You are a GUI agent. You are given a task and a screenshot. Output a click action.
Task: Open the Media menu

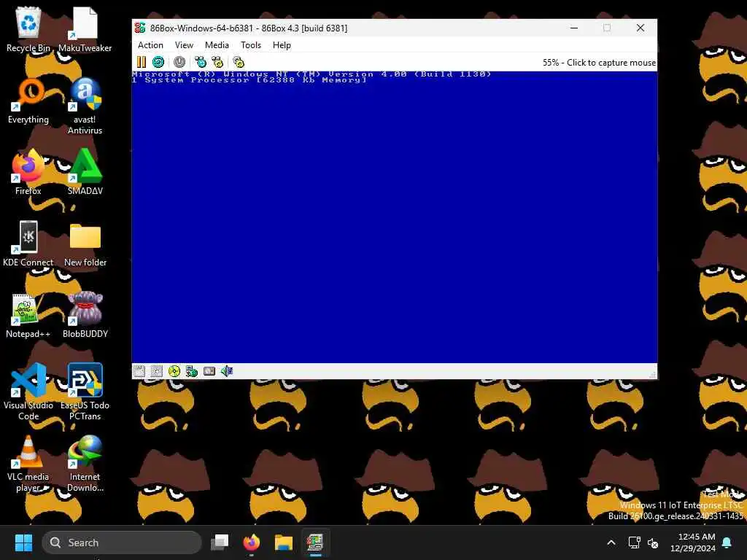pyautogui.click(x=217, y=45)
